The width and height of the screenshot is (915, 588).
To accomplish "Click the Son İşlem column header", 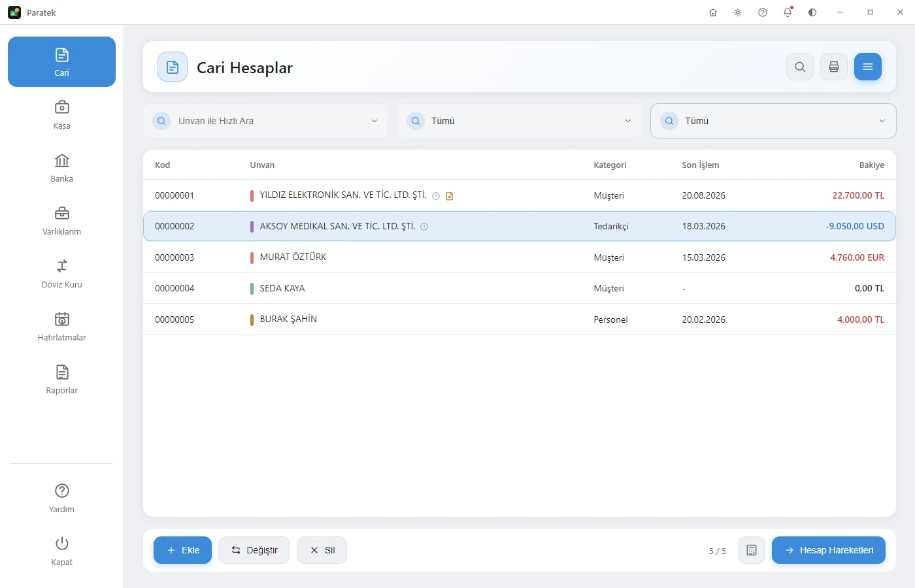I will [x=701, y=165].
